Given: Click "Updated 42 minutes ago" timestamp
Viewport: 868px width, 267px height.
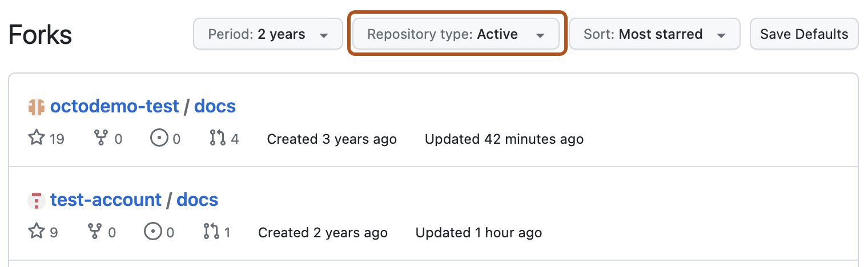Looking at the screenshot, I should pos(504,139).
